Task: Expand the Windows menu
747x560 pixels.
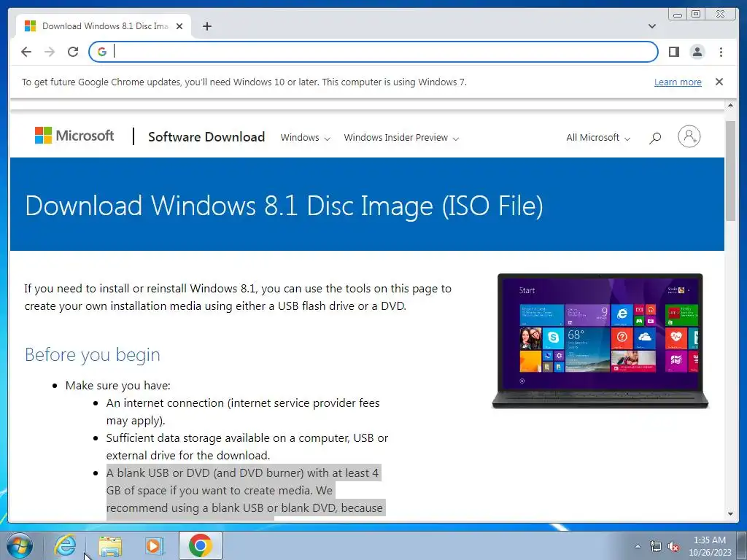Action: click(x=305, y=138)
